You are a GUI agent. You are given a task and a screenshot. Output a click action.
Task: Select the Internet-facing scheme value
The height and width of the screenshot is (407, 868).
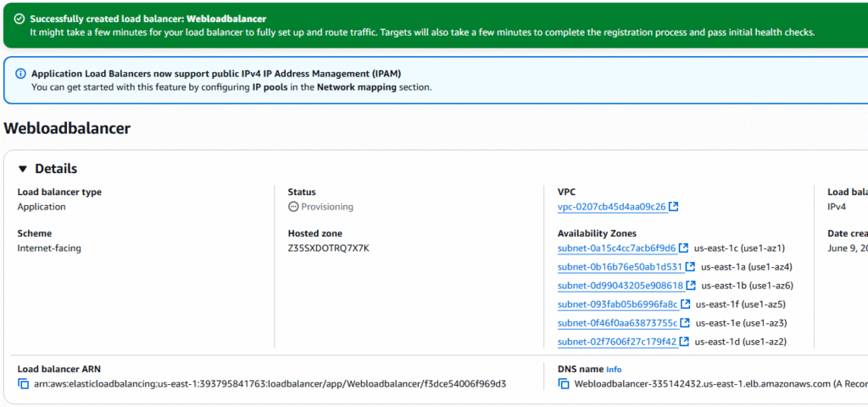pos(49,248)
